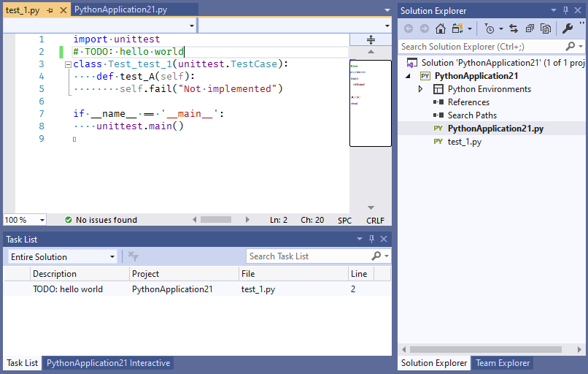Collapse the PythonApplication21 project node
Screen dimensions: 588x374
(409, 76)
